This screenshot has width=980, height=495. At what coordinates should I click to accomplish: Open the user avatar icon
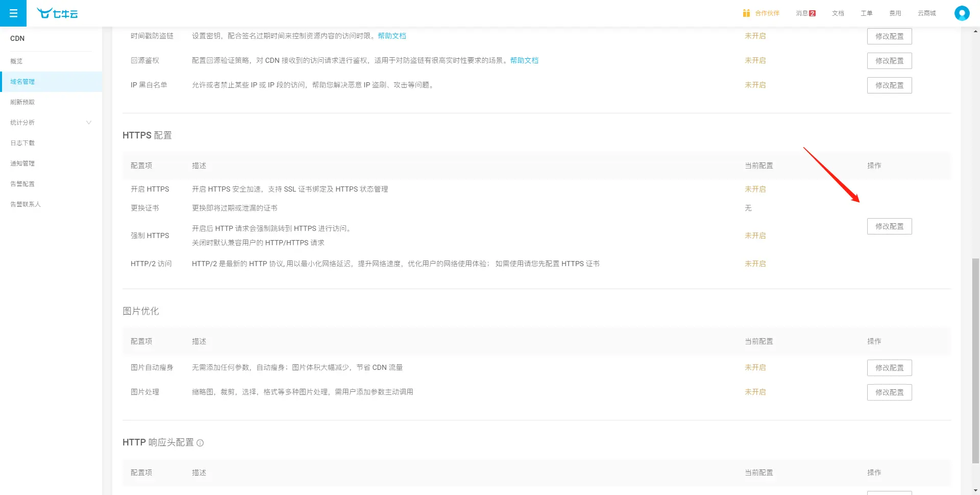(x=962, y=13)
